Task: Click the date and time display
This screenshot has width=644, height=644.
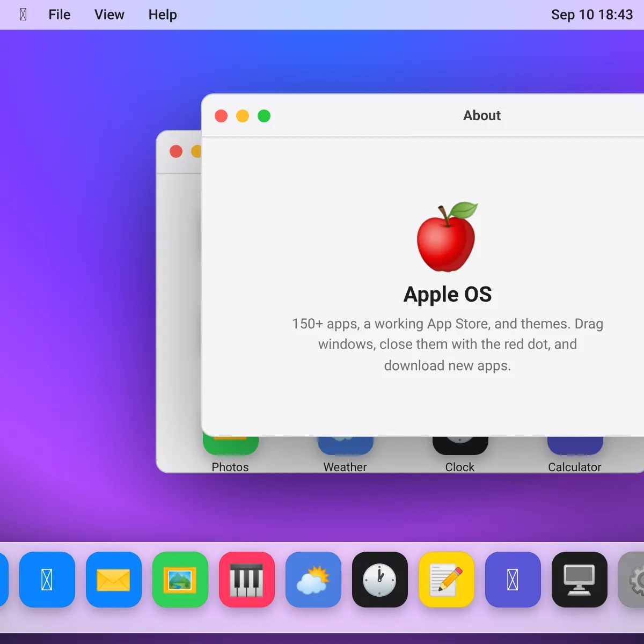Action: pyautogui.click(x=592, y=14)
